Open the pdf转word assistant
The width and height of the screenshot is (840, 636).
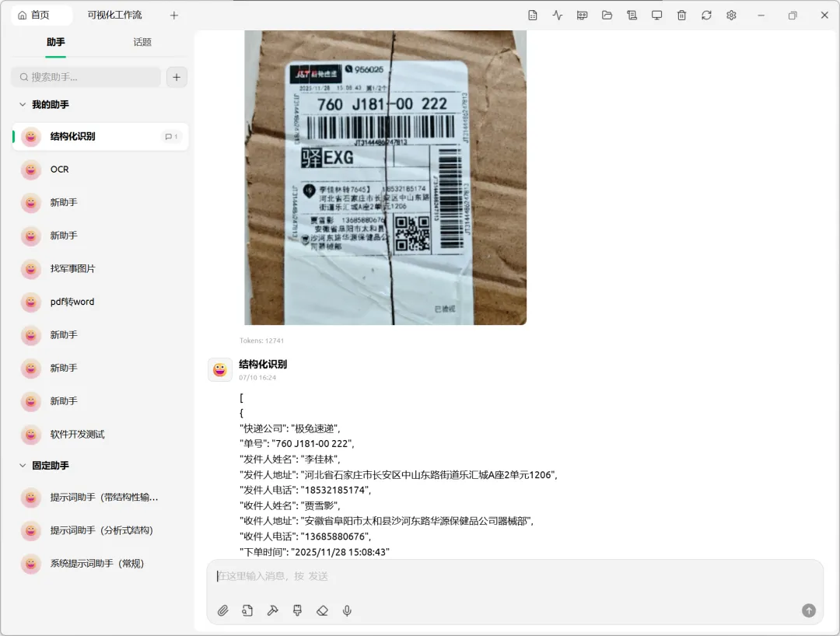click(x=100, y=302)
